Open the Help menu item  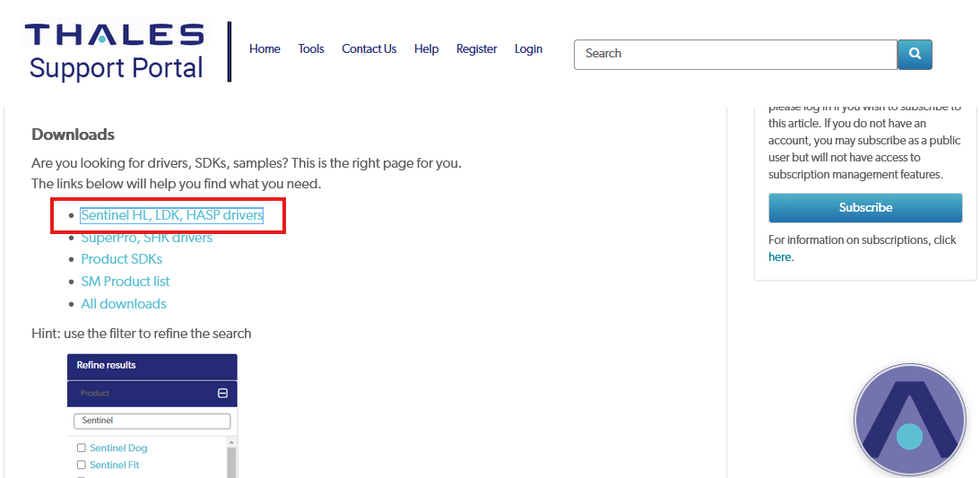click(x=426, y=48)
